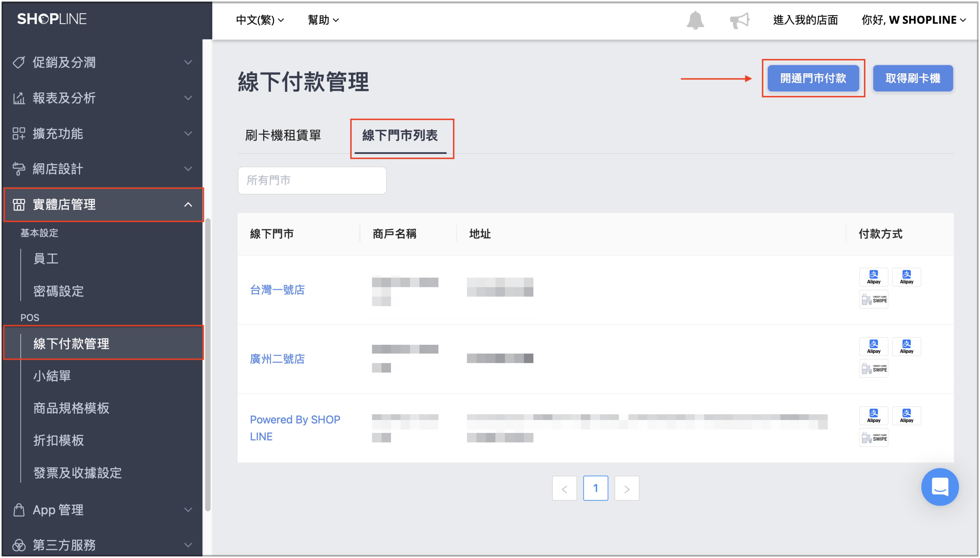Switch to the 刷卡機租賃單 tab
The height and width of the screenshot is (558, 980).
(x=283, y=135)
